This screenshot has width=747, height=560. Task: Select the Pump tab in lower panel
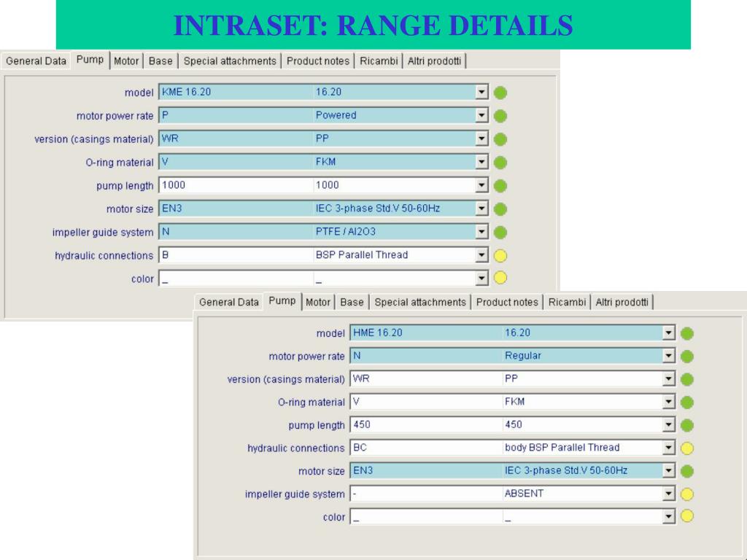pos(282,301)
